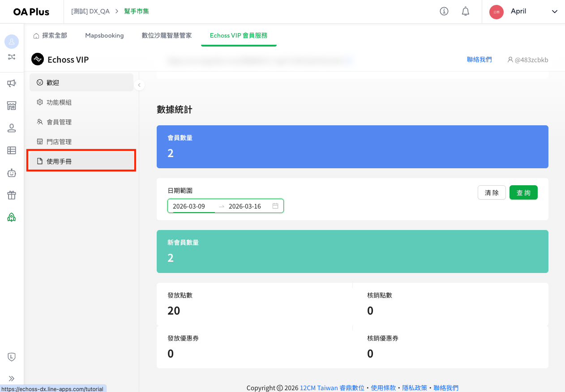Open the date range calendar icon
Screen dimensions: 565x392
click(275, 206)
